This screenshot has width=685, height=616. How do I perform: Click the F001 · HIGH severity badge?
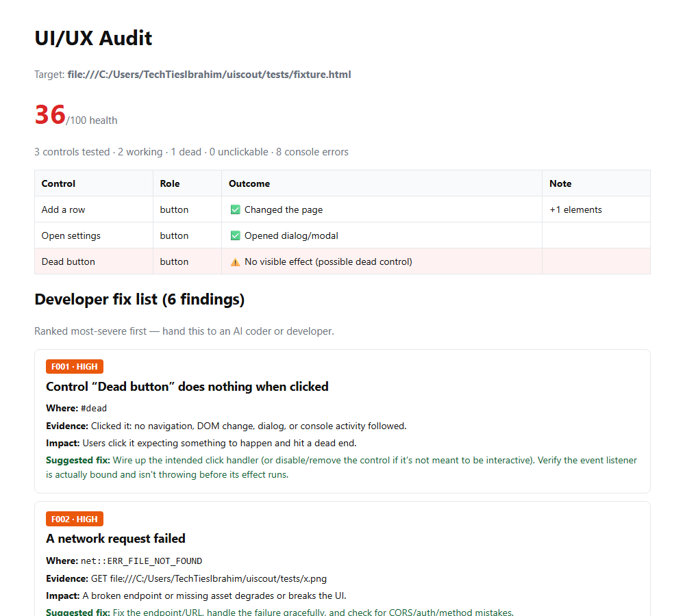[x=75, y=367]
